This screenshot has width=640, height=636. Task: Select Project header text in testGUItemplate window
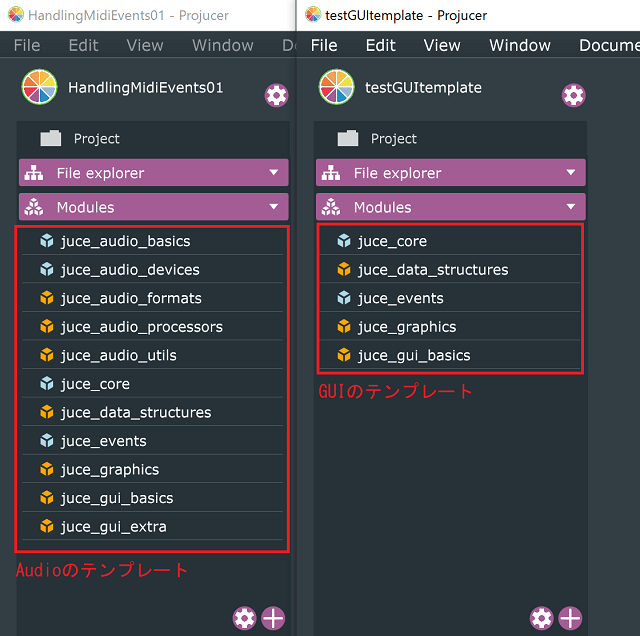[394, 139]
